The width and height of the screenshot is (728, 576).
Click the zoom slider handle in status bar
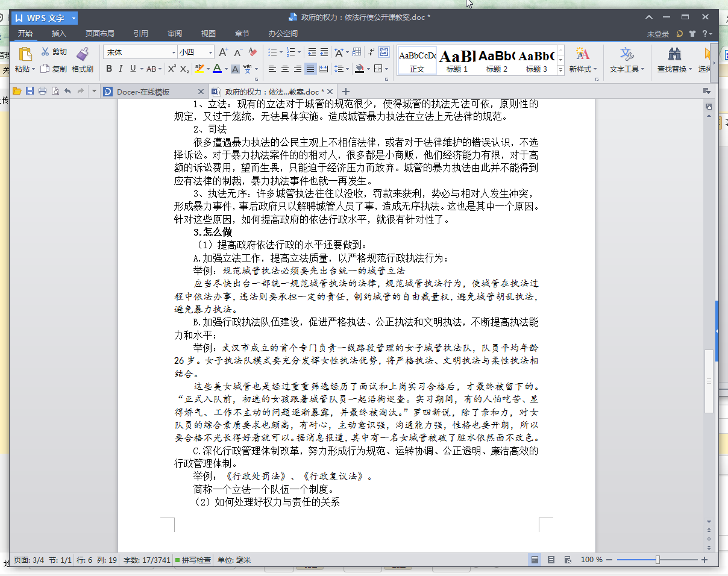[x=657, y=560]
